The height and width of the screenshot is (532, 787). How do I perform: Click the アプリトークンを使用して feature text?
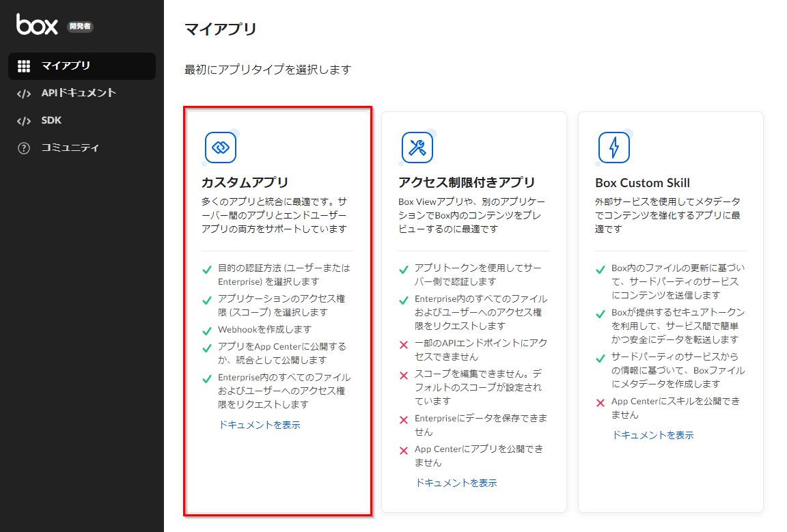click(x=478, y=275)
